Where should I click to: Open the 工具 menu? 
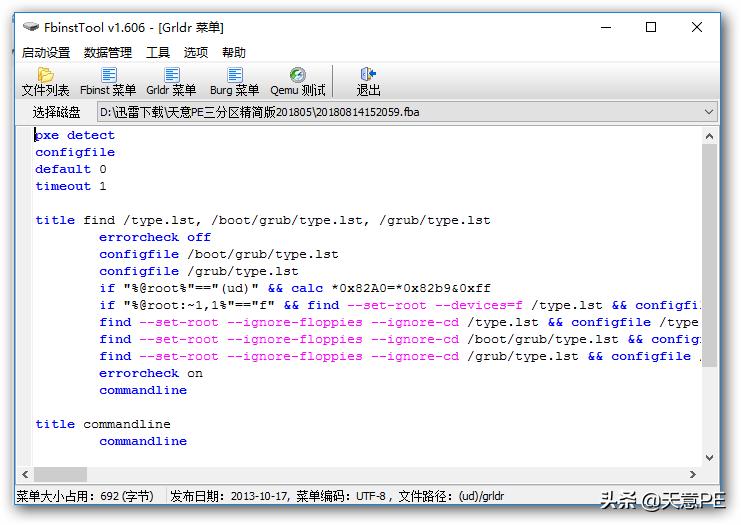pyautogui.click(x=158, y=52)
